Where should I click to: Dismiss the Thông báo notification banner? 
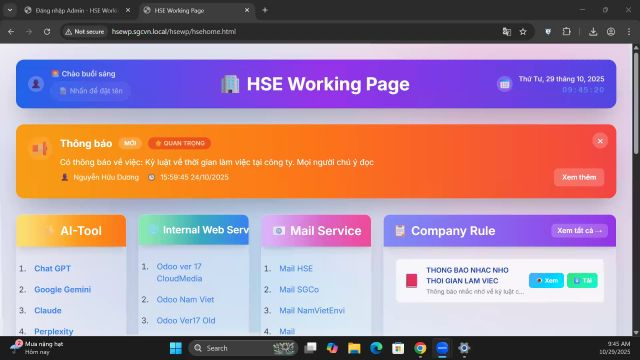600,141
